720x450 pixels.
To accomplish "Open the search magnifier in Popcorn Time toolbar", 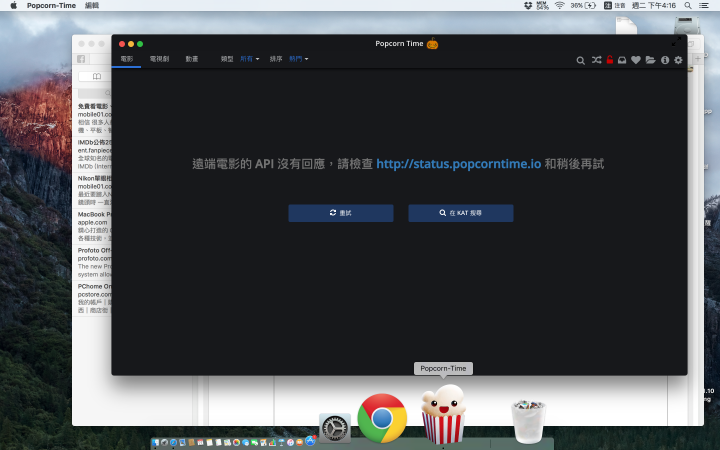I will [580, 60].
